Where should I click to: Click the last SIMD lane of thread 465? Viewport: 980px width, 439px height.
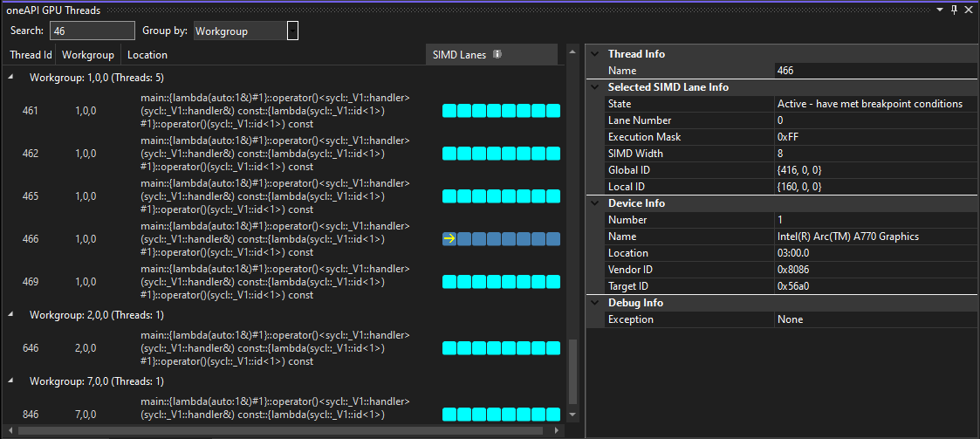pos(552,196)
